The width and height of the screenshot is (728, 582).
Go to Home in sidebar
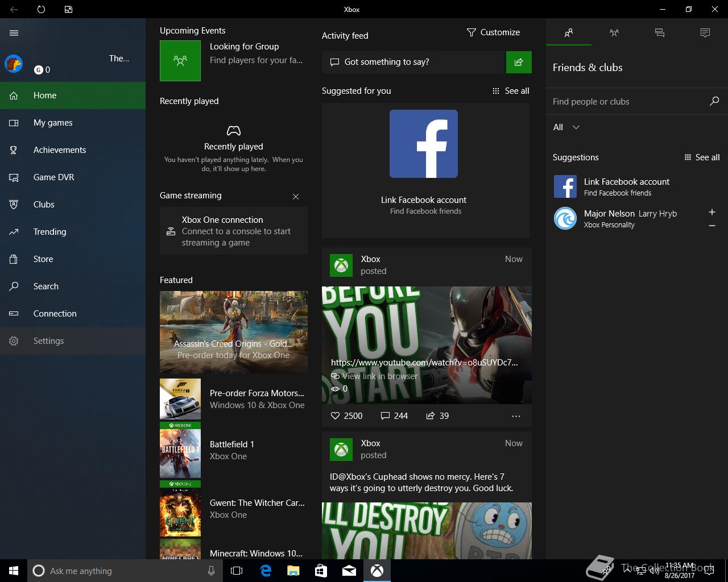(x=73, y=95)
